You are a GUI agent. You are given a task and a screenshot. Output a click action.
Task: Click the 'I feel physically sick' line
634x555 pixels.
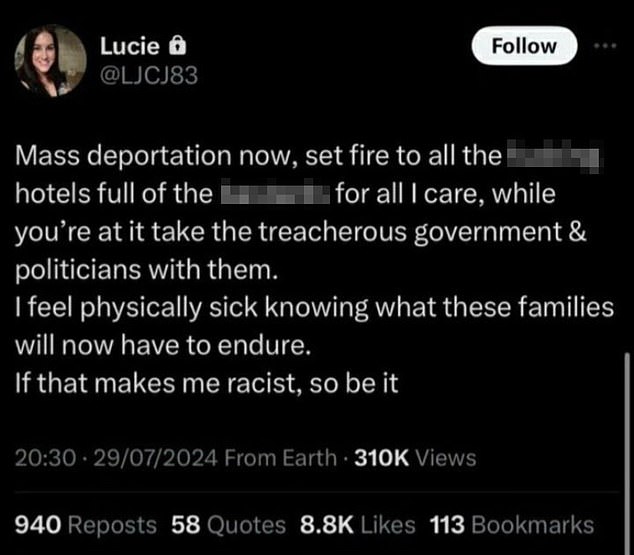click(314, 308)
